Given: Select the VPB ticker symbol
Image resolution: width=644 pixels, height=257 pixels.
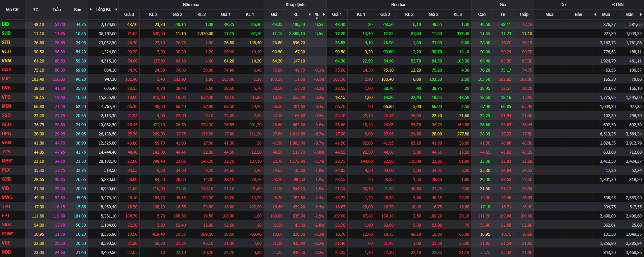Looking at the screenshot, I should click(6, 97).
